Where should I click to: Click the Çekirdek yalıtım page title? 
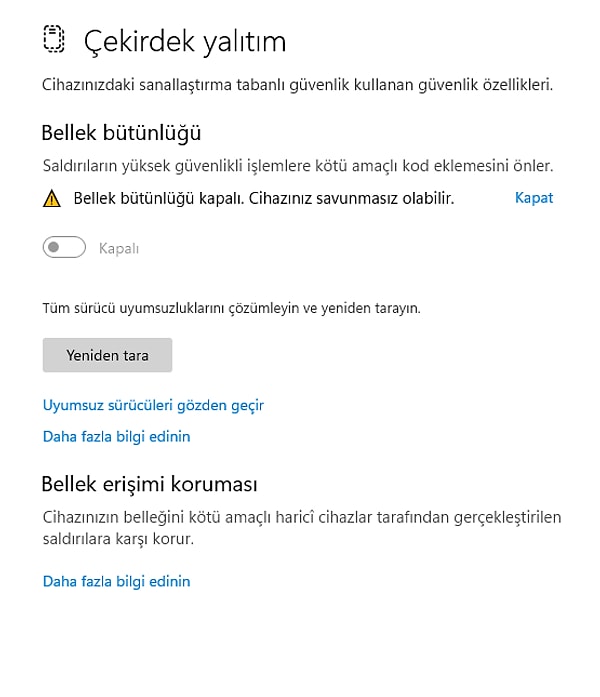pos(185,42)
